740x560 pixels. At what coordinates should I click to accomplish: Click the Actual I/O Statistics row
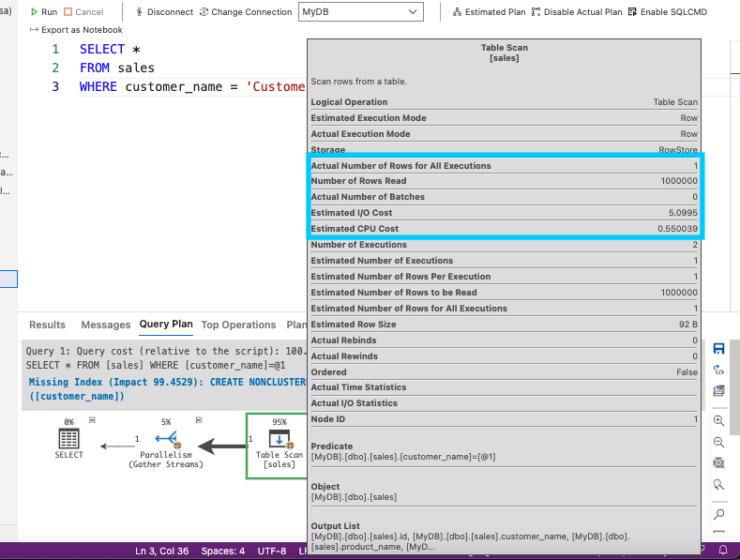(504, 403)
